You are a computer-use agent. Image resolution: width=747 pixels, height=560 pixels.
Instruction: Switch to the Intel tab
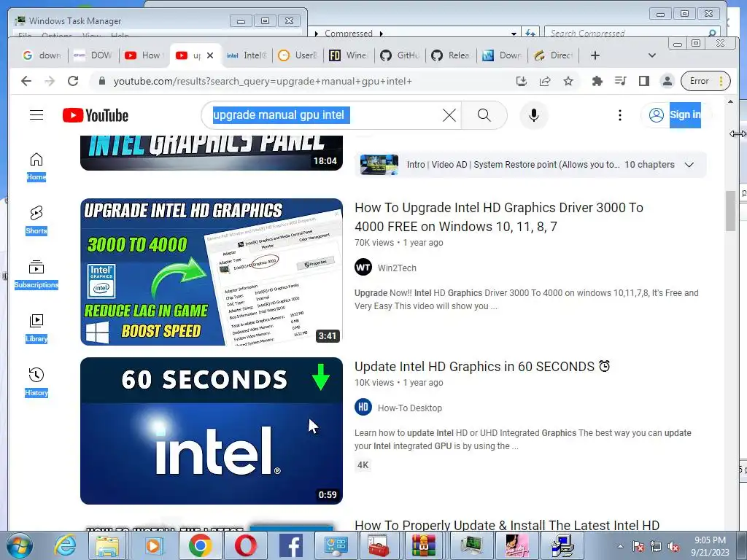(247, 55)
